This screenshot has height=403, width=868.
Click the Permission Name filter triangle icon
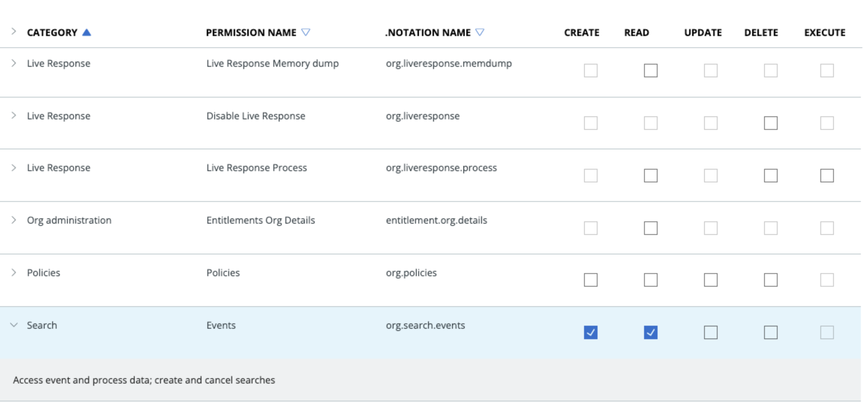(x=306, y=33)
